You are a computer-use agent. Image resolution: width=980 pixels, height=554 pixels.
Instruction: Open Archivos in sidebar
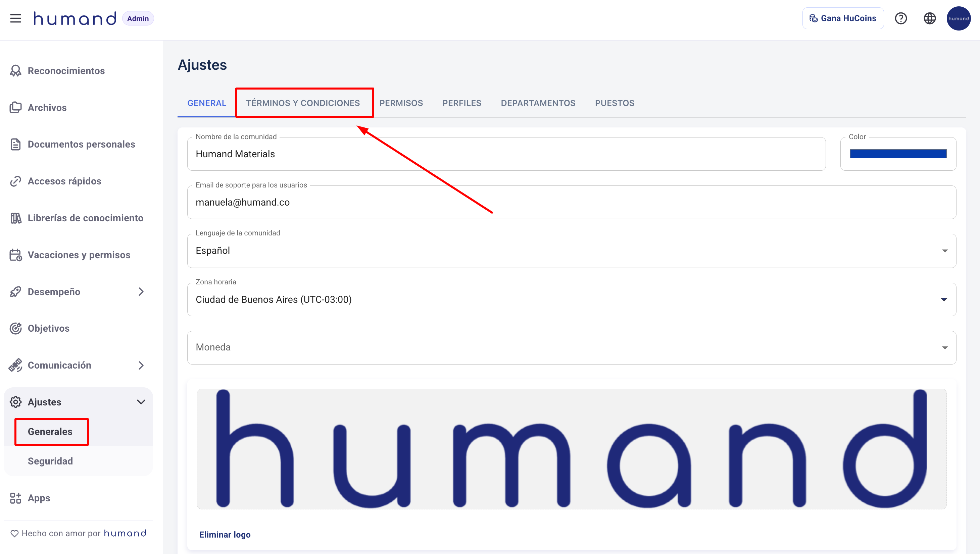pyautogui.click(x=47, y=108)
